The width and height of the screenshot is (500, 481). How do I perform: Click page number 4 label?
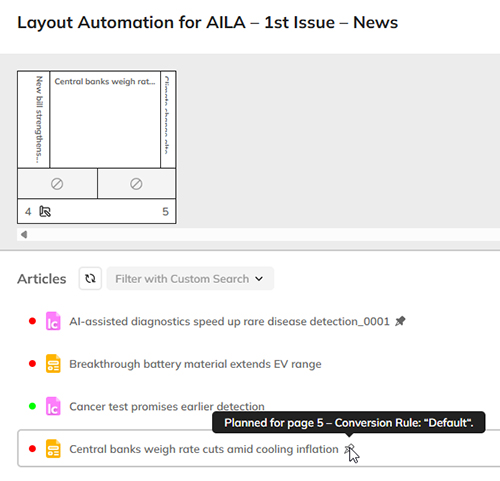28,212
